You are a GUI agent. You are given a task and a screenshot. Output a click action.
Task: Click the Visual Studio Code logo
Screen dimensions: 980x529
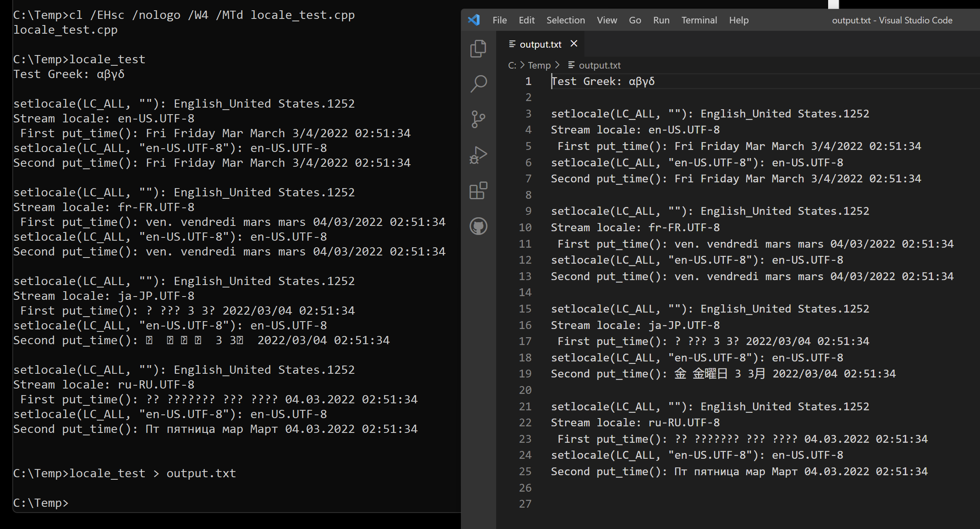coord(474,20)
